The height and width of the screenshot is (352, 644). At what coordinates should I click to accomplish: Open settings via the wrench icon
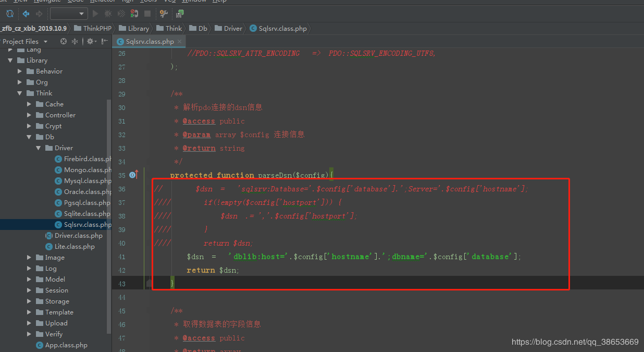(164, 14)
